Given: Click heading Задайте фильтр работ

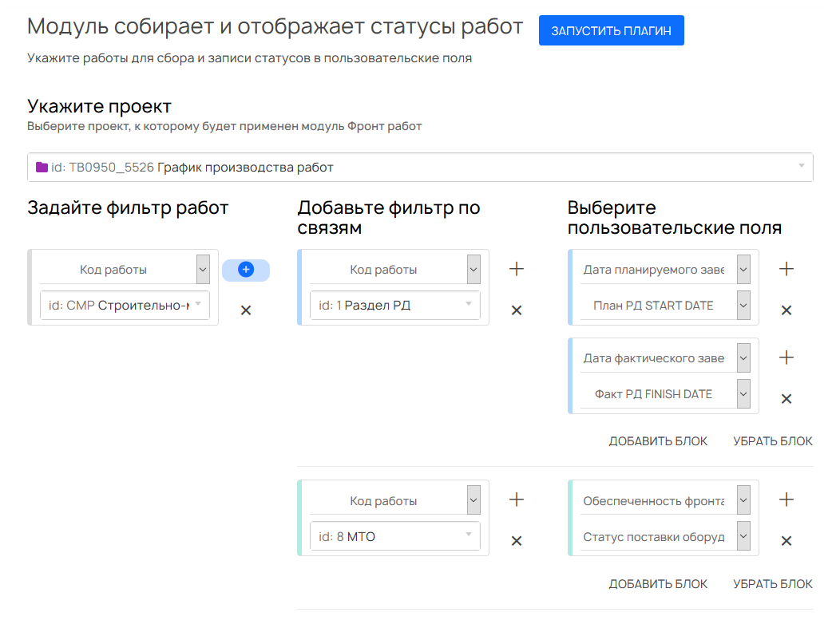Looking at the screenshot, I should click(128, 207).
